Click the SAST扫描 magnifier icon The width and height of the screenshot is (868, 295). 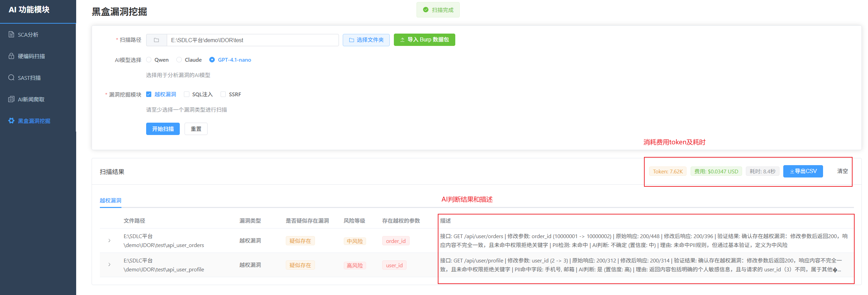click(x=11, y=77)
